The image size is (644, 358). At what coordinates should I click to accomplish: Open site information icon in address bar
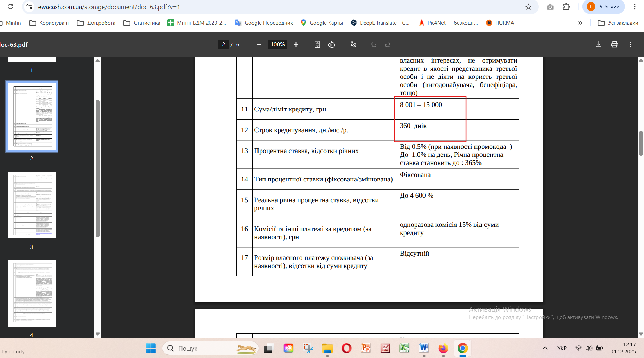coord(30,7)
